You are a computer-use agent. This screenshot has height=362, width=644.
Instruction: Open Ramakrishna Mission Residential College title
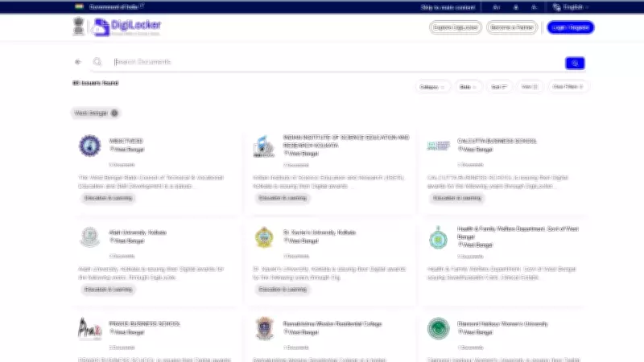click(x=332, y=324)
